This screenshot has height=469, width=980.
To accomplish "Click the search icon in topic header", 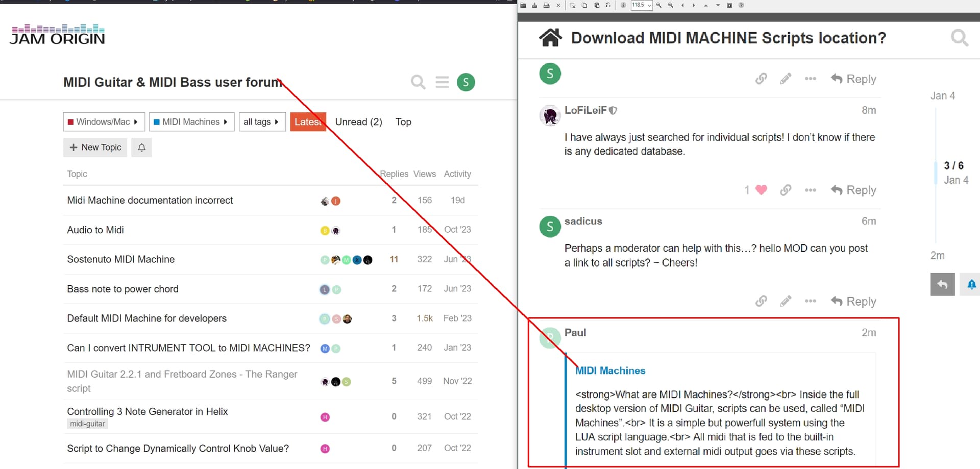I will point(960,38).
